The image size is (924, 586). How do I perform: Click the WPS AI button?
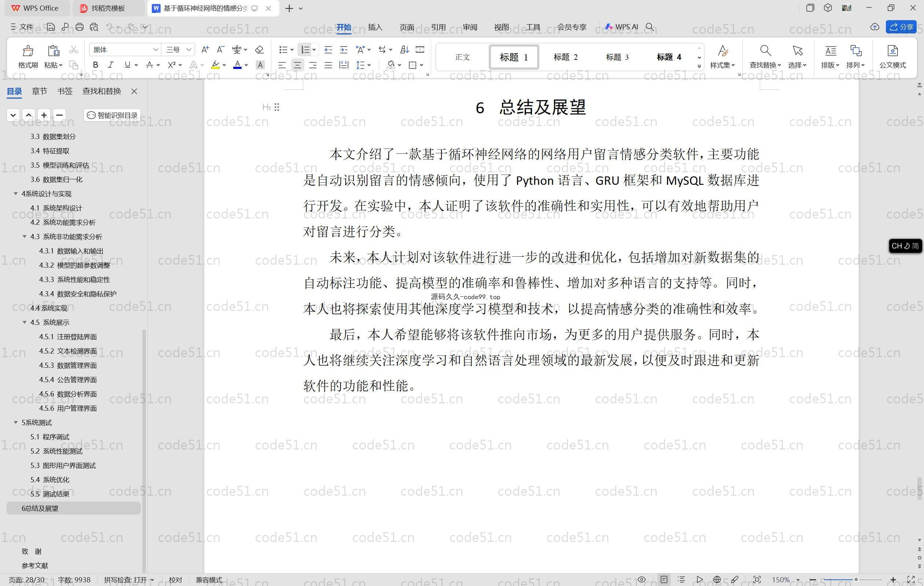(x=621, y=27)
